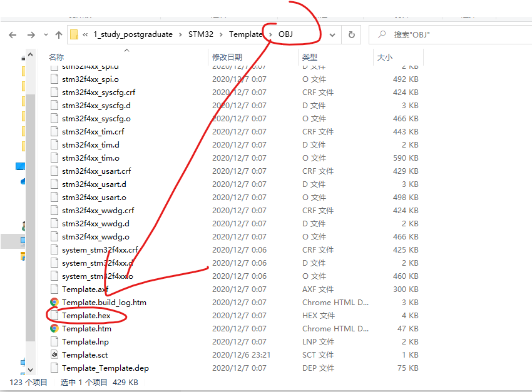Click the magnifier search icon
The width and height of the screenshot is (532, 392).
click(x=382, y=34)
